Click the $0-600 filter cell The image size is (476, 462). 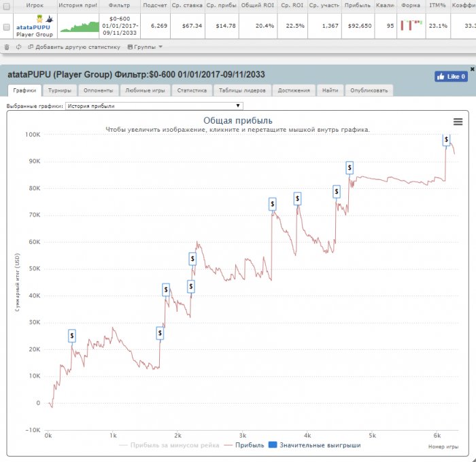(x=120, y=26)
